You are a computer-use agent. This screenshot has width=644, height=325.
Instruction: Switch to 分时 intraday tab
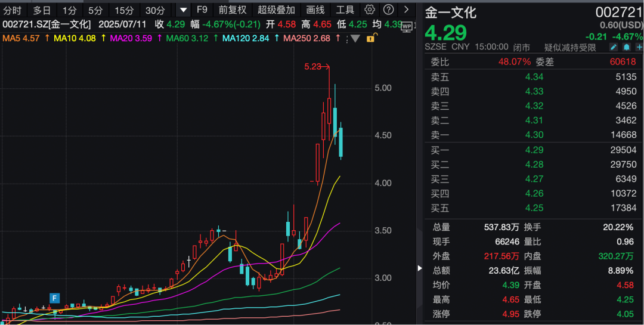pyautogui.click(x=13, y=10)
